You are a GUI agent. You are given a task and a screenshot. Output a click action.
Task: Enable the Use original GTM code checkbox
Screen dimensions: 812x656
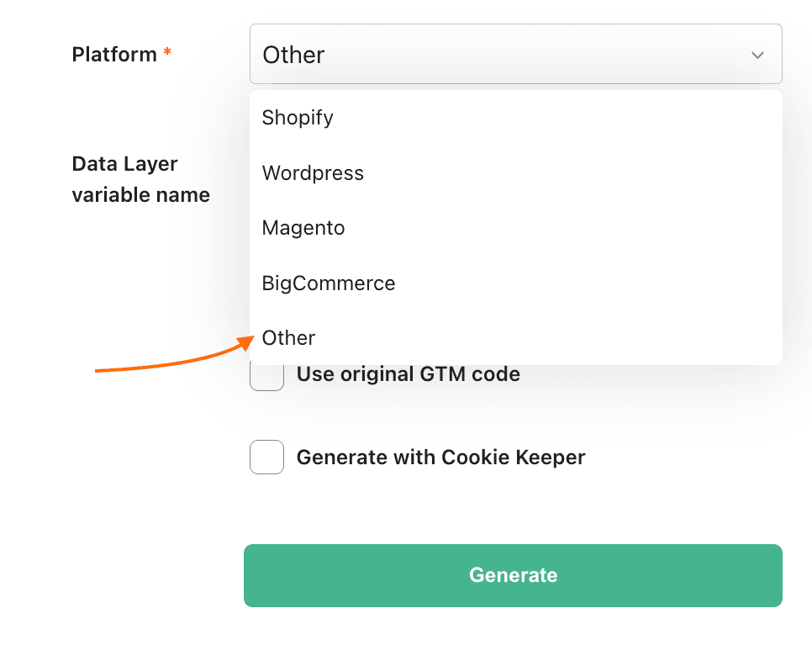(266, 374)
